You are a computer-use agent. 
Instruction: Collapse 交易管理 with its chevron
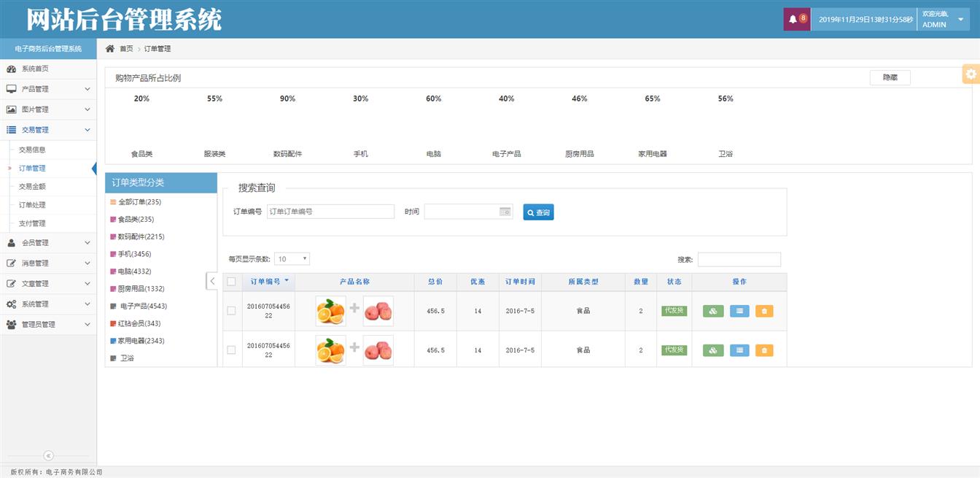coord(87,130)
